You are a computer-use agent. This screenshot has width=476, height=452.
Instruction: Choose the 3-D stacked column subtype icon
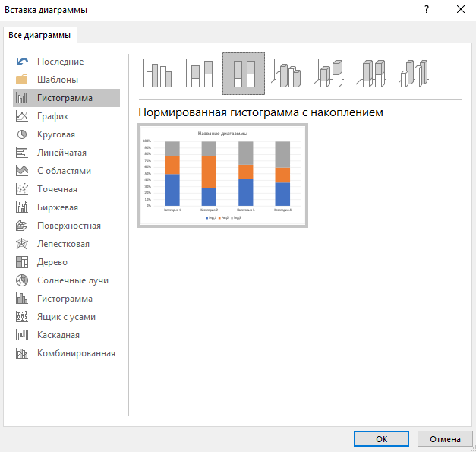coord(330,74)
